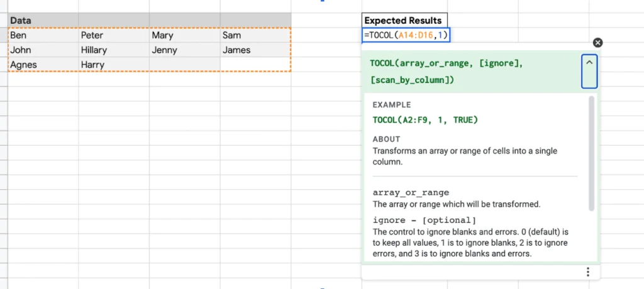
Task: Click the cell with Sam
Action: click(x=255, y=35)
